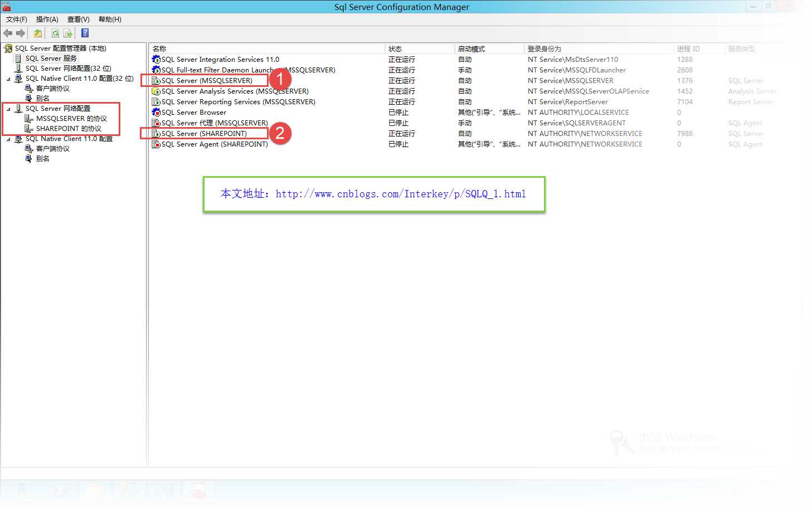Click process ID 1288
Viewport: 812px width, 511px height.
[685, 60]
